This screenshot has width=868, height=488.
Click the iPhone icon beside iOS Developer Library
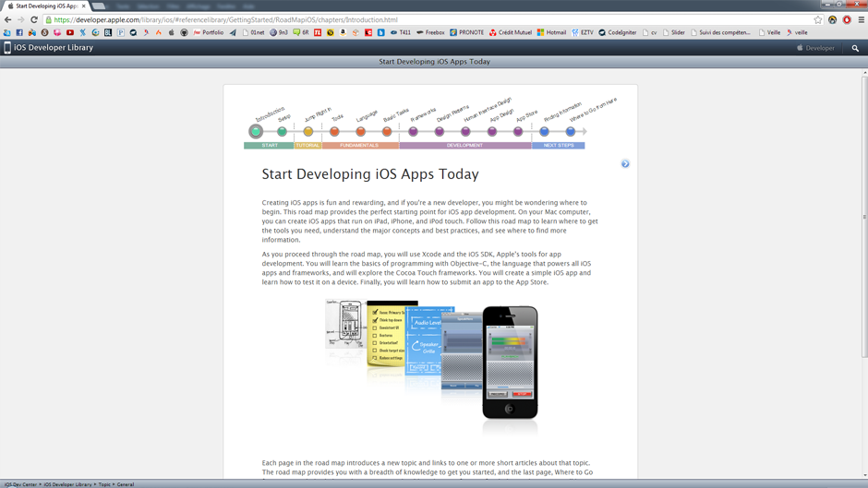tap(7, 48)
